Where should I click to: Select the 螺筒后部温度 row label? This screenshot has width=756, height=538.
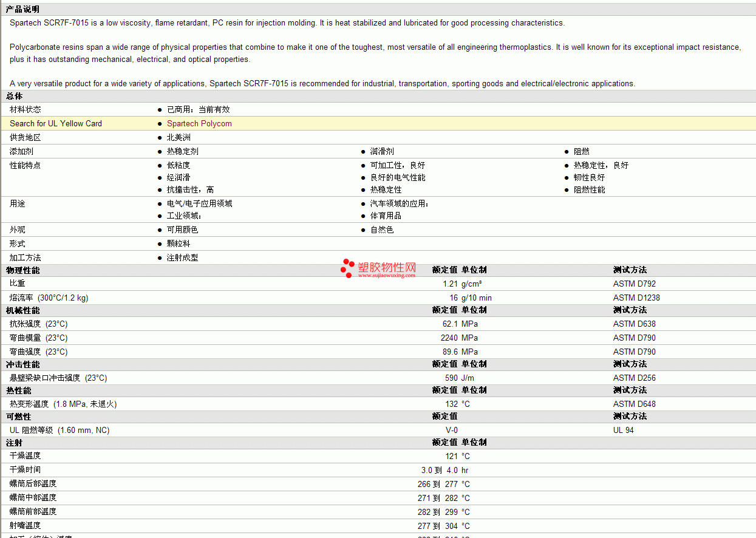(x=33, y=483)
